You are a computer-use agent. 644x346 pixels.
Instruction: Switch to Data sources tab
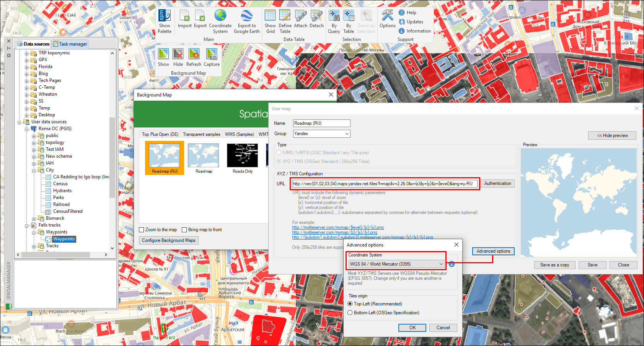pos(34,44)
